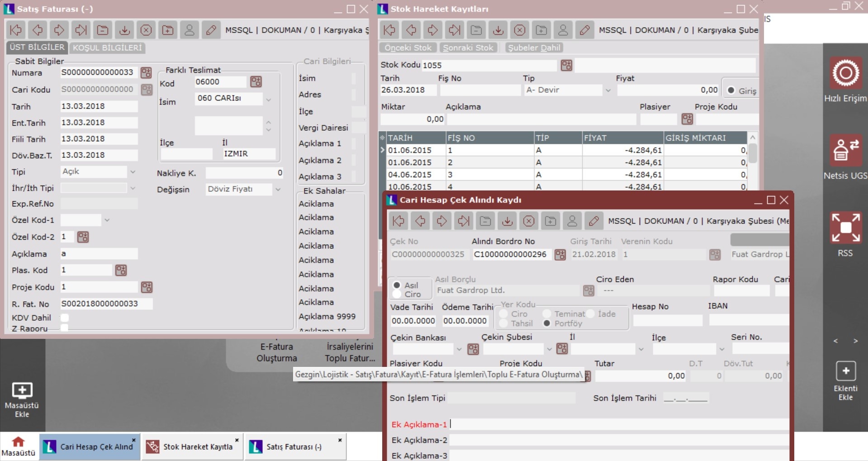Switch to KOŞUL BİLGİLERİ tab
The image size is (868, 461).
[x=107, y=48]
